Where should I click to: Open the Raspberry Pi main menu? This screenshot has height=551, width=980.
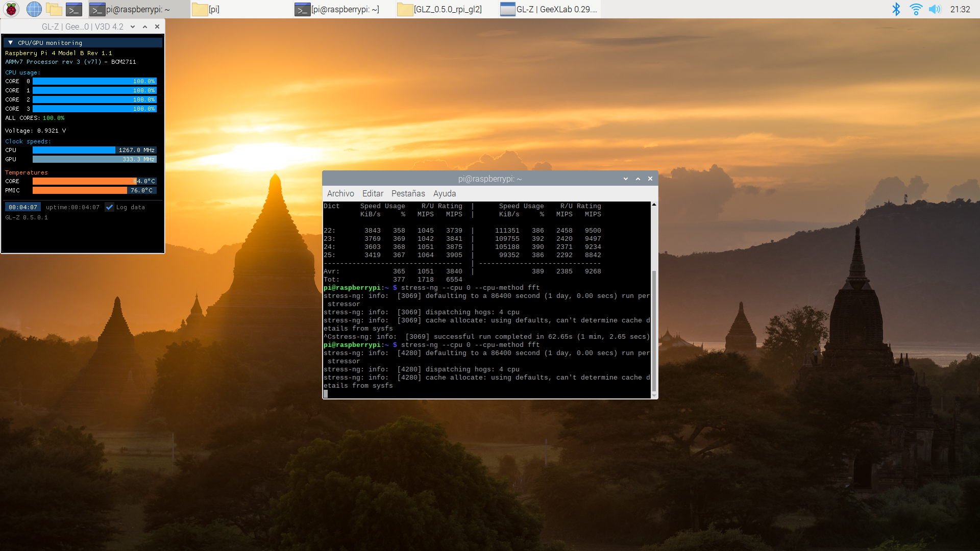point(11,9)
